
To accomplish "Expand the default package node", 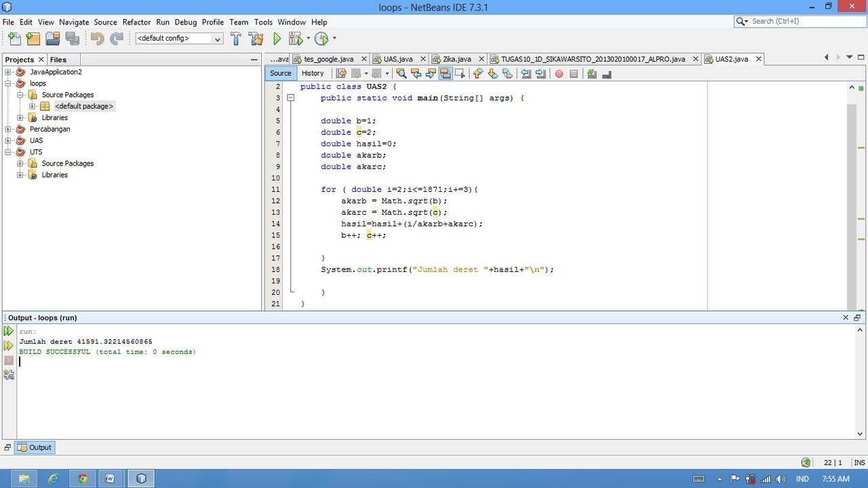I will [32, 106].
